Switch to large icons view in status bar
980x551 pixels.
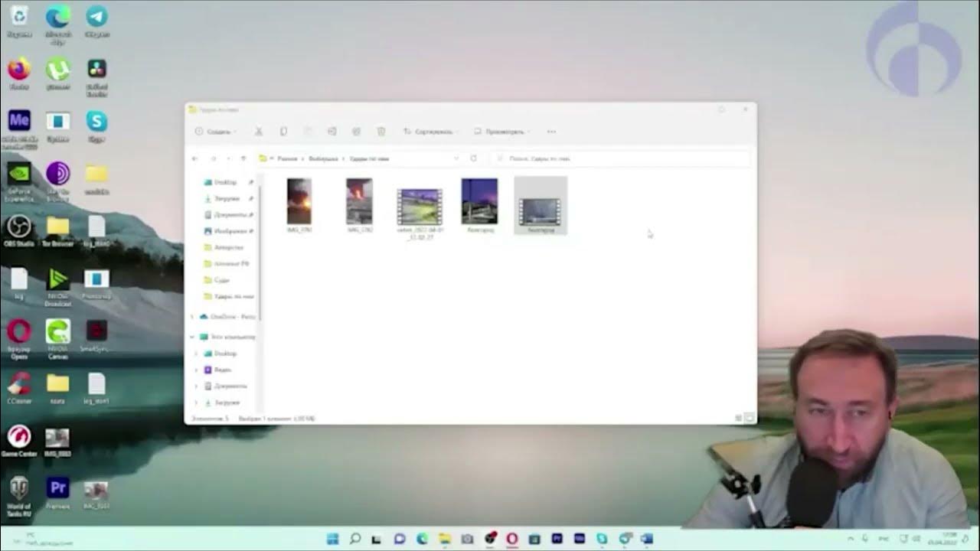750,419
